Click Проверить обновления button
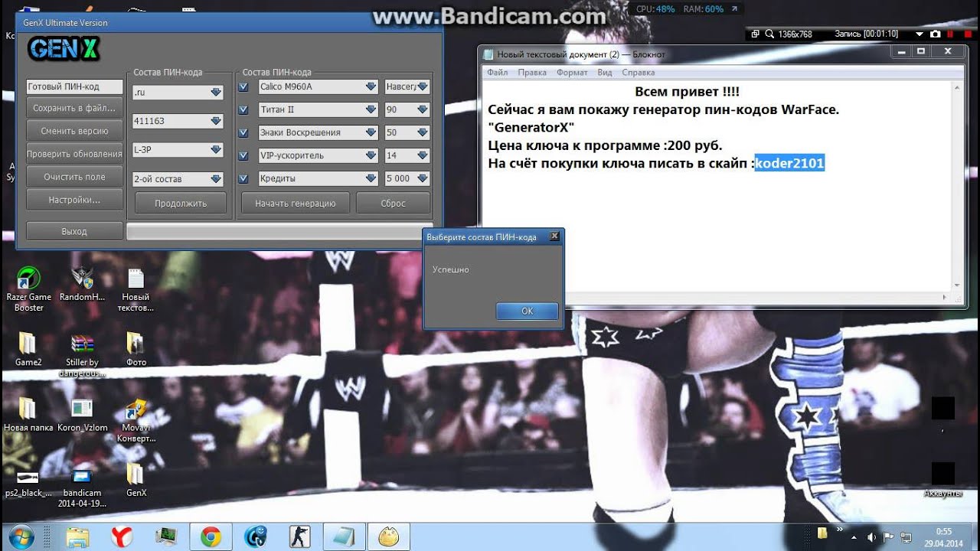 [74, 154]
